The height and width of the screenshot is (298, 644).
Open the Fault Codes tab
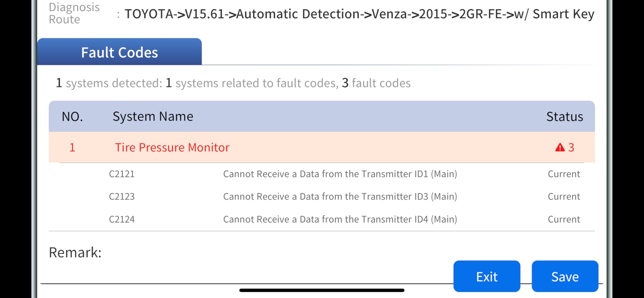tap(120, 52)
